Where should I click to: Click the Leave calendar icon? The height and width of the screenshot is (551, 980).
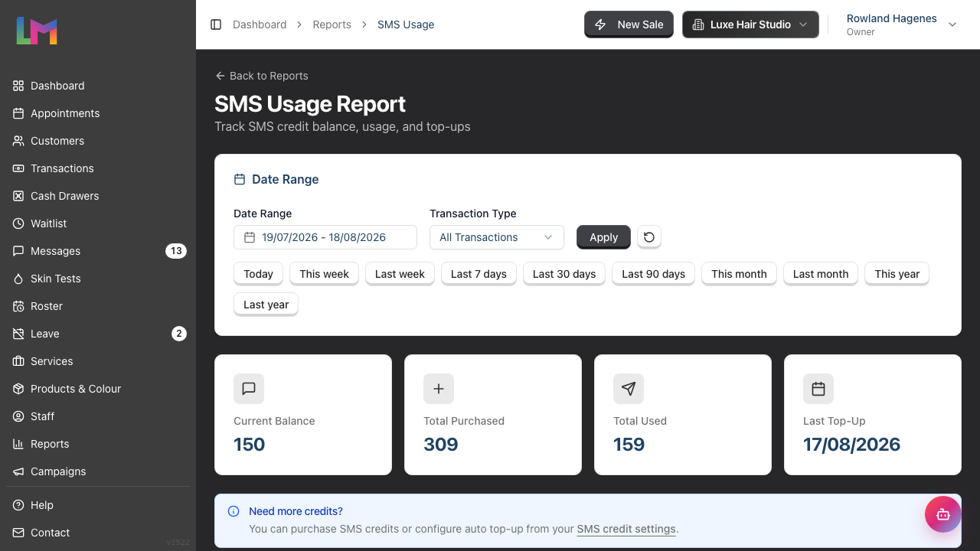[18, 334]
